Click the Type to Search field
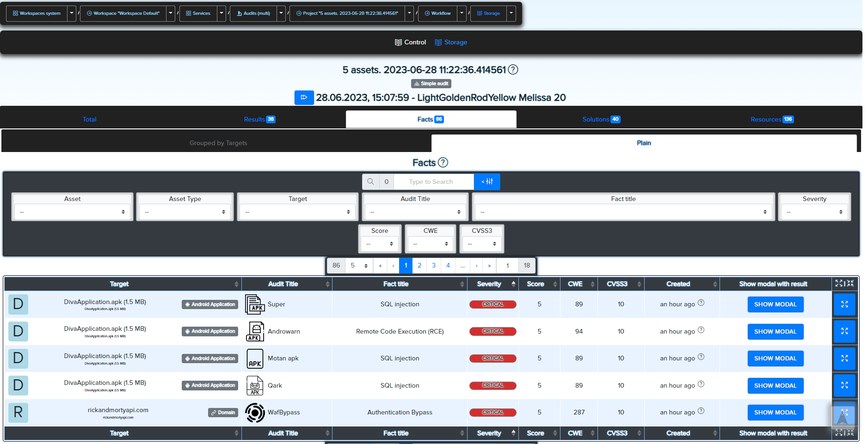The width and height of the screenshot is (868, 444). coord(434,182)
